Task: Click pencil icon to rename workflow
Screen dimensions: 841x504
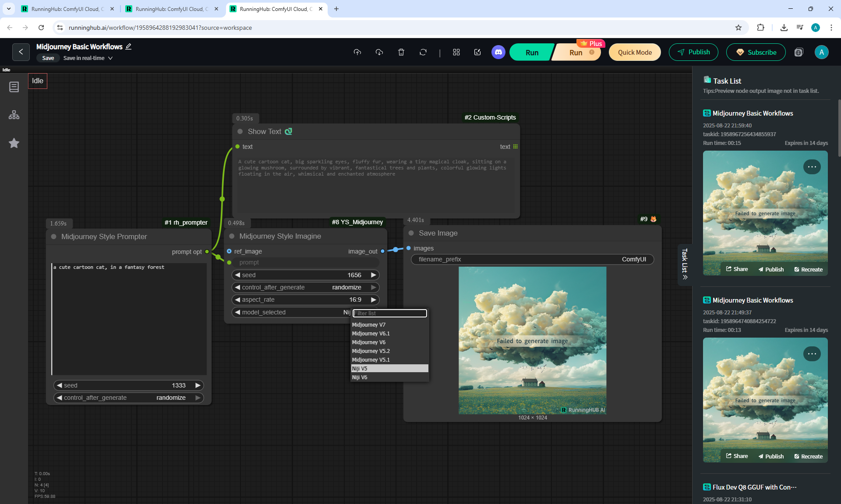Action: coord(128,46)
